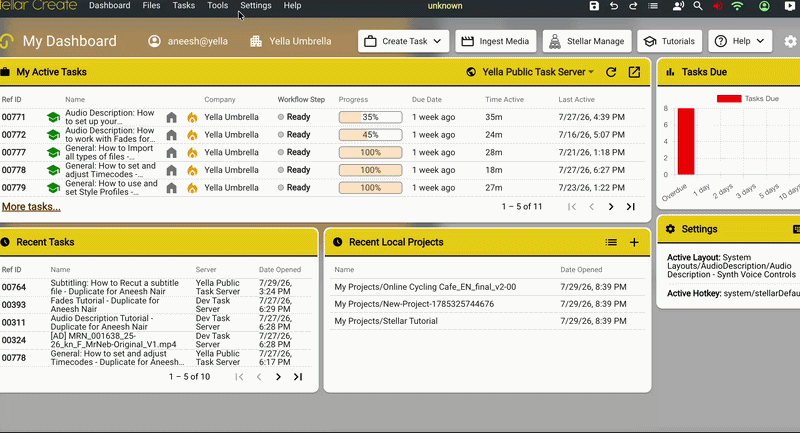
Task: Refresh the My Active Tasks list
Action: pyautogui.click(x=611, y=72)
